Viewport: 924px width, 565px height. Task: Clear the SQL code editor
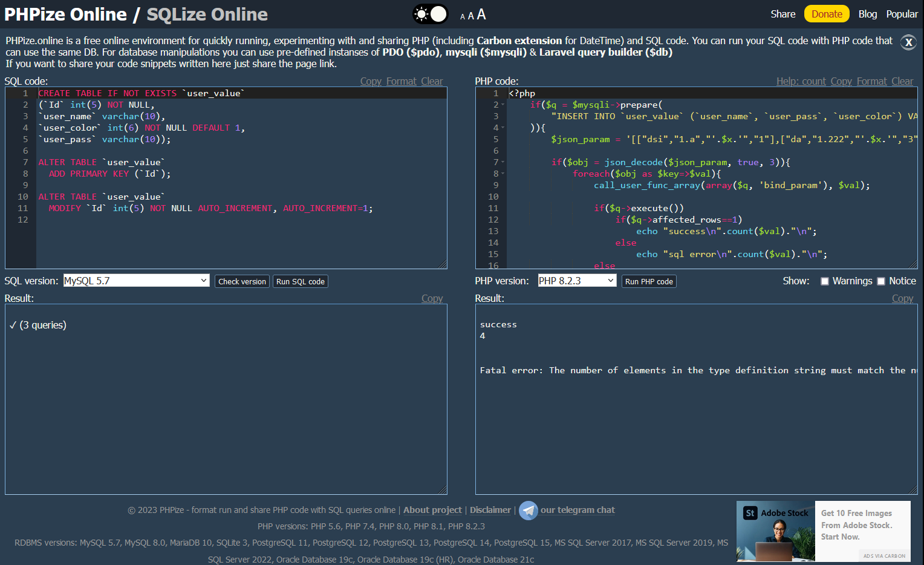[432, 81]
